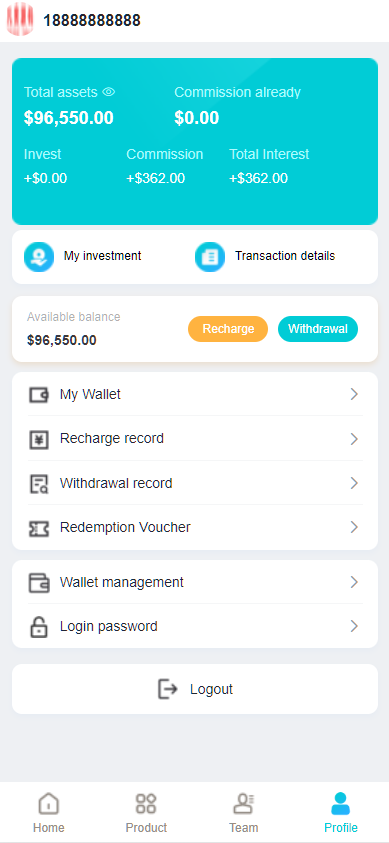389x843 pixels.
Task: Switch to the Product tab
Action: pyautogui.click(x=146, y=812)
